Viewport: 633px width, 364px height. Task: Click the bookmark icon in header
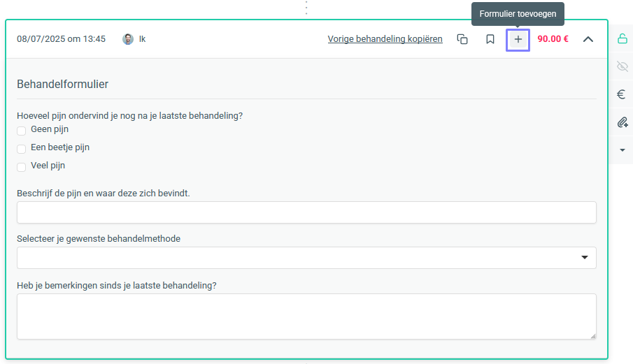pyautogui.click(x=490, y=39)
